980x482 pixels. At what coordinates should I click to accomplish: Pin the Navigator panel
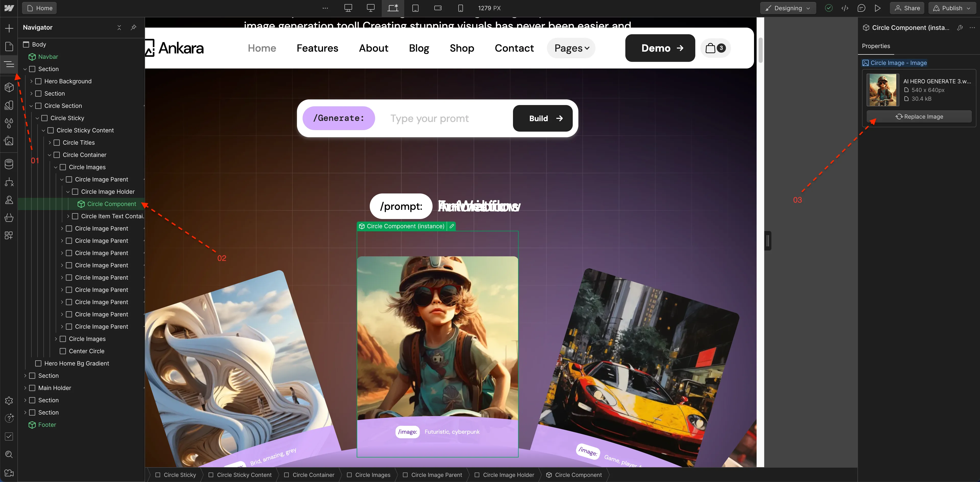pyautogui.click(x=134, y=27)
